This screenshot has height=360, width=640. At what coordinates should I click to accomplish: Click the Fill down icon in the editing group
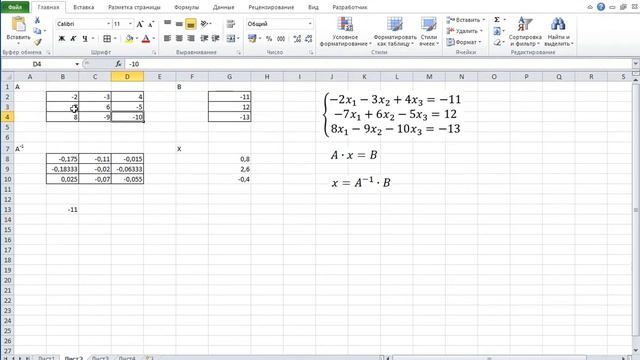tap(497, 31)
